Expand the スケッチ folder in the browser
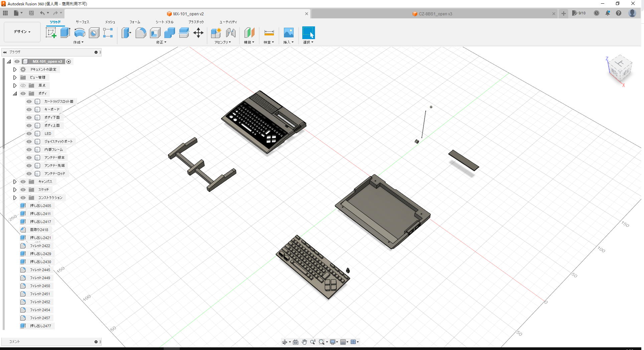 [x=15, y=189]
